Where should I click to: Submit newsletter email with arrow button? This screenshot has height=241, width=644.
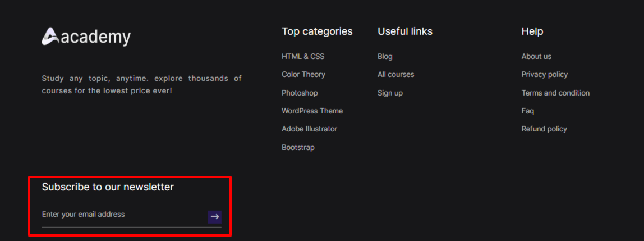[215, 217]
